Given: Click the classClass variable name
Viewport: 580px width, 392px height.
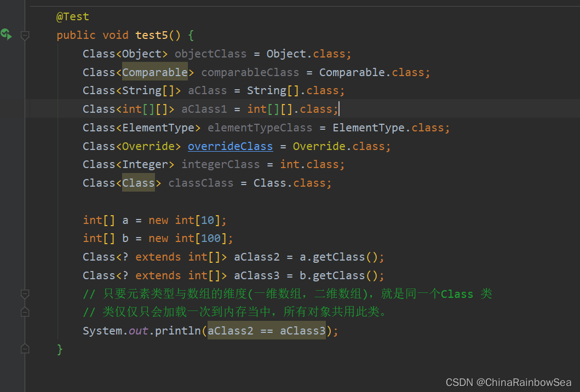Looking at the screenshot, I should pos(201,183).
